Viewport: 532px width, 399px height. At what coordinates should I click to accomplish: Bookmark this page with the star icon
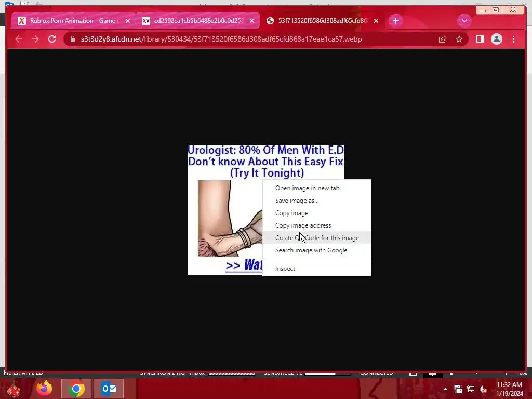click(x=459, y=39)
